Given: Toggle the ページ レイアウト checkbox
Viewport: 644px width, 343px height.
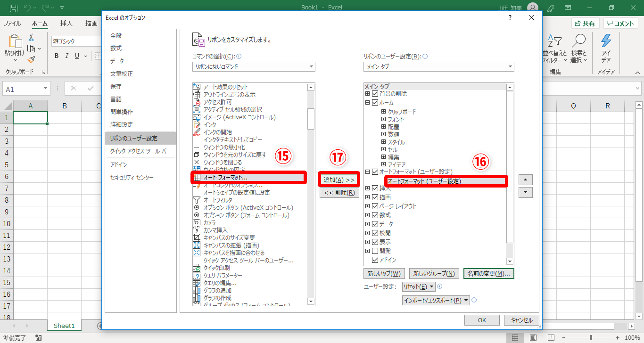Looking at the screenshot, I should click(375, 206).
